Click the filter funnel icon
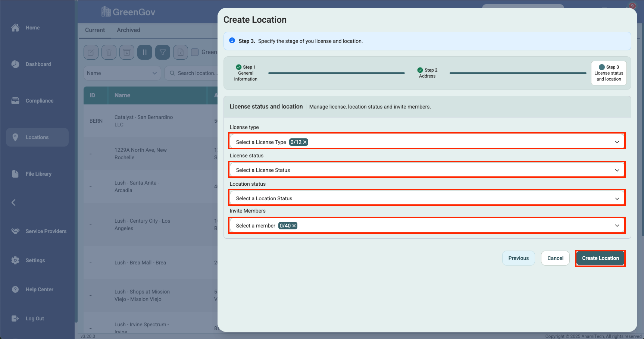644x339 pixels. (163, 52)
